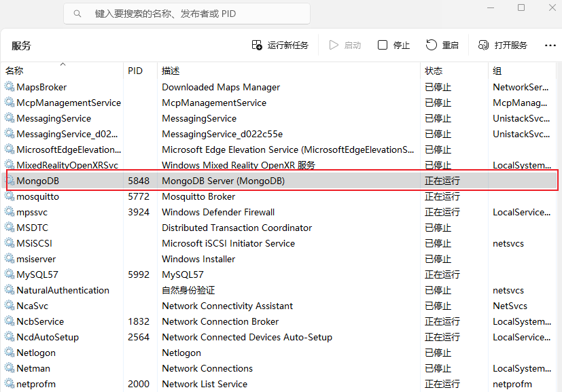This screenshot has height=392, width=562.
Task: Click 'Microsoft iSCSI Initiator Service' description
Action: [x=228, y=243]
